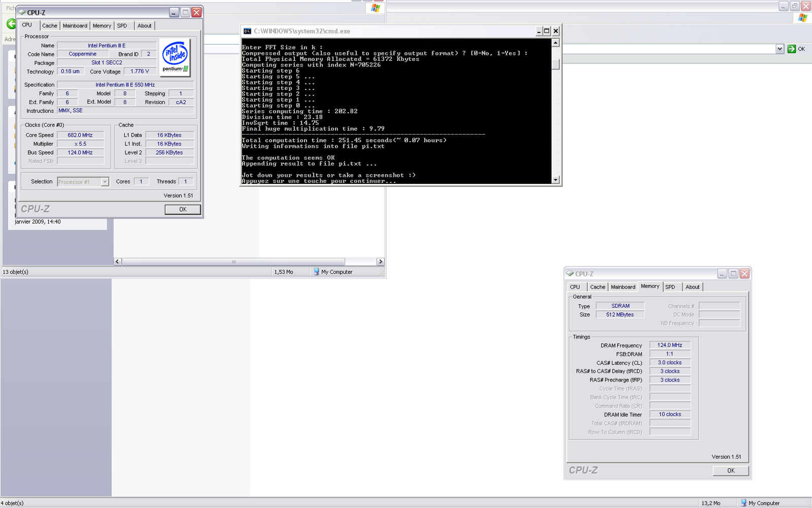Click the cmd.exe title bar icon

[x=247, y=31]
